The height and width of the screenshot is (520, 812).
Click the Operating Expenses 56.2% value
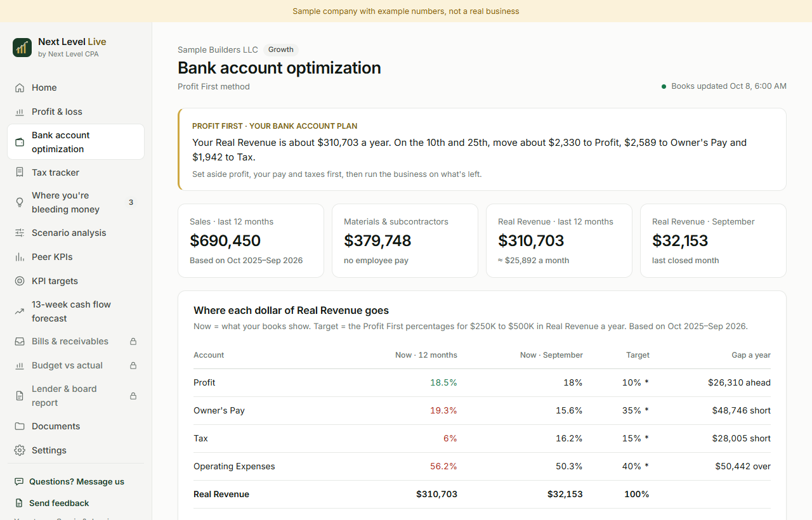443,466
